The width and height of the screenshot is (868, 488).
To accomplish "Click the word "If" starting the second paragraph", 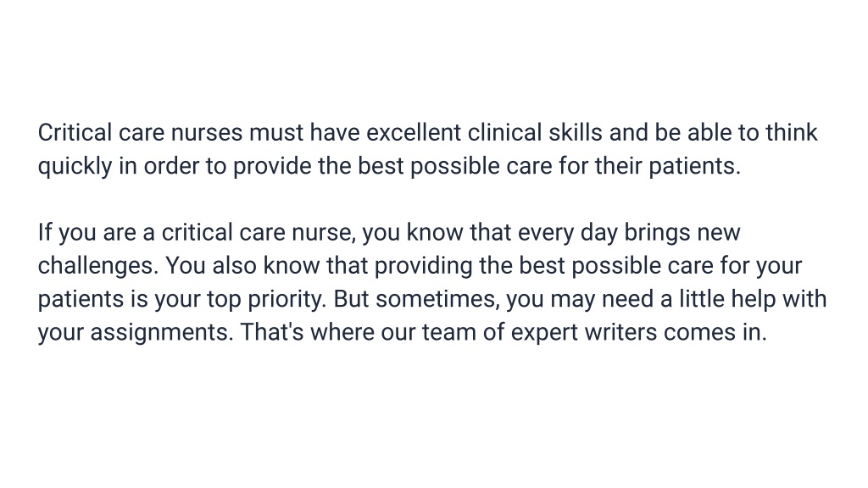I will 44,232.
